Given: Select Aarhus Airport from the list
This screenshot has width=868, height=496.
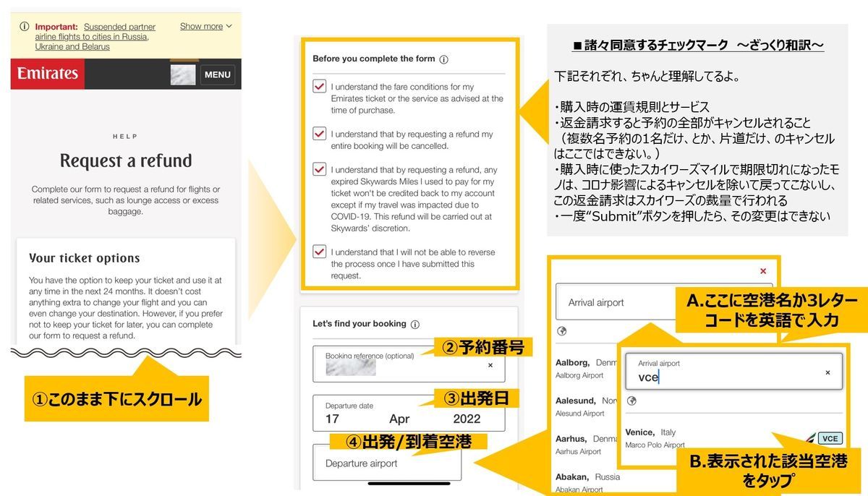Looking at the screenshot, I should click(x=586, y=444).
